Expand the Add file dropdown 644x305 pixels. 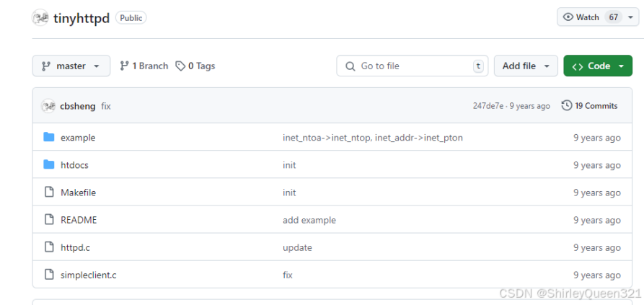[x=526, y=66]
